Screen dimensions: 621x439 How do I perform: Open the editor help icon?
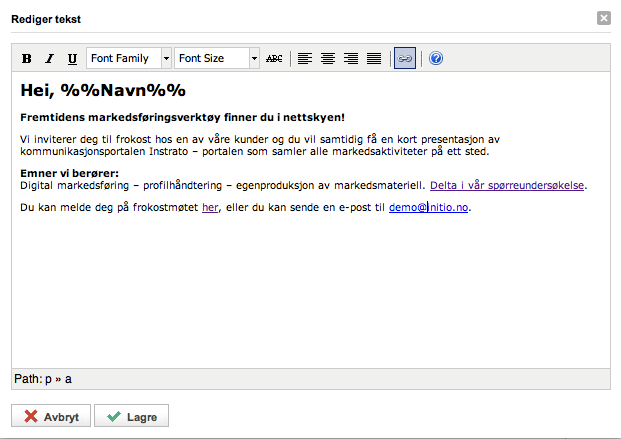click(436, 59)
